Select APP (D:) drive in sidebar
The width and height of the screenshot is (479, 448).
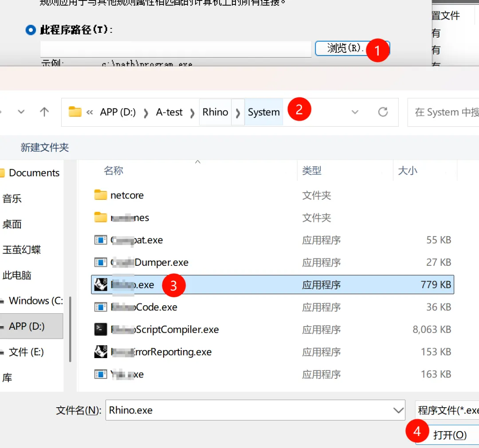pos(31,326)
